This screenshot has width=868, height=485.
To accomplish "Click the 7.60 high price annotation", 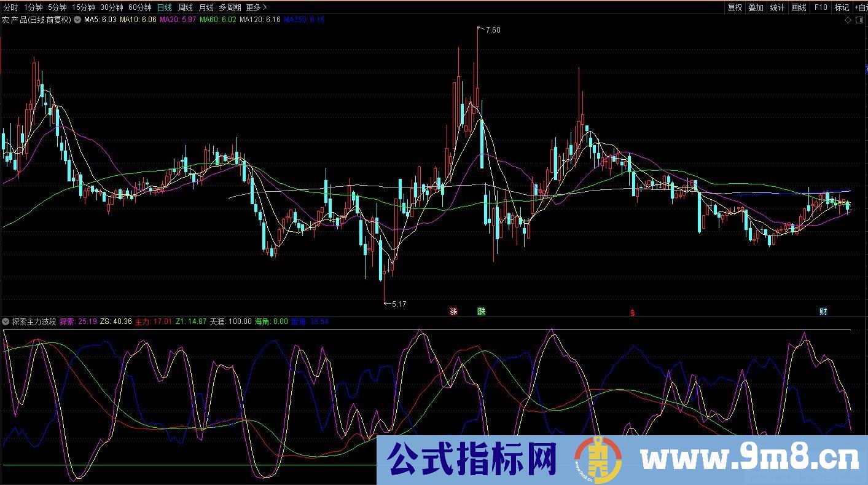I will tap(491, 29).
